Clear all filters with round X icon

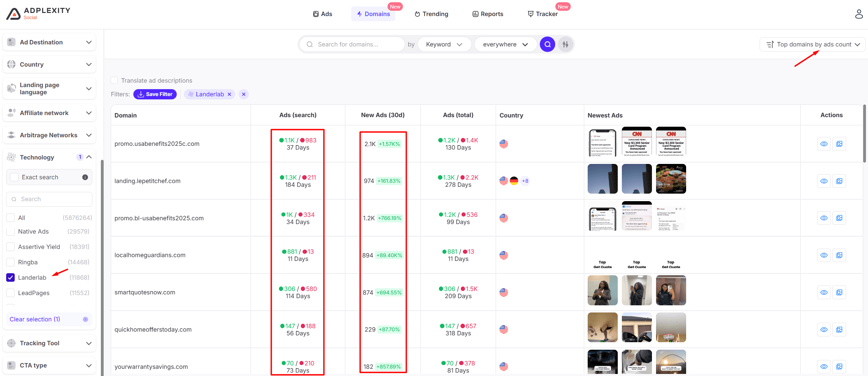243,94
